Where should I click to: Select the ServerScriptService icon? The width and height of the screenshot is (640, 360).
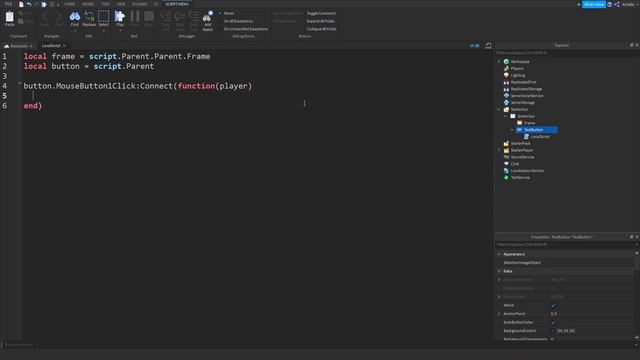coord(506,96)
